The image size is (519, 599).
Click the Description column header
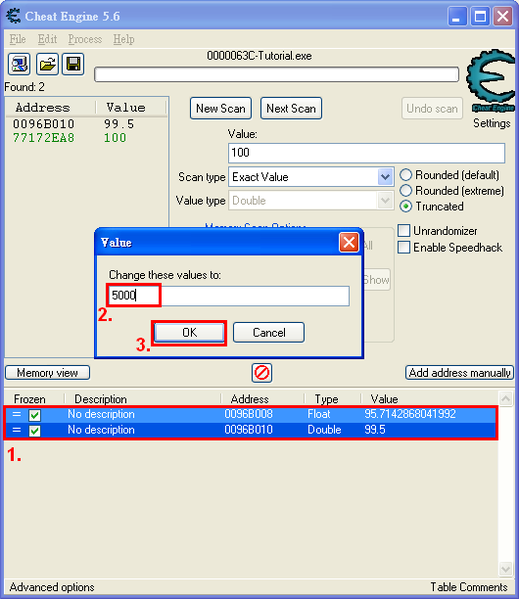point(100,399)
